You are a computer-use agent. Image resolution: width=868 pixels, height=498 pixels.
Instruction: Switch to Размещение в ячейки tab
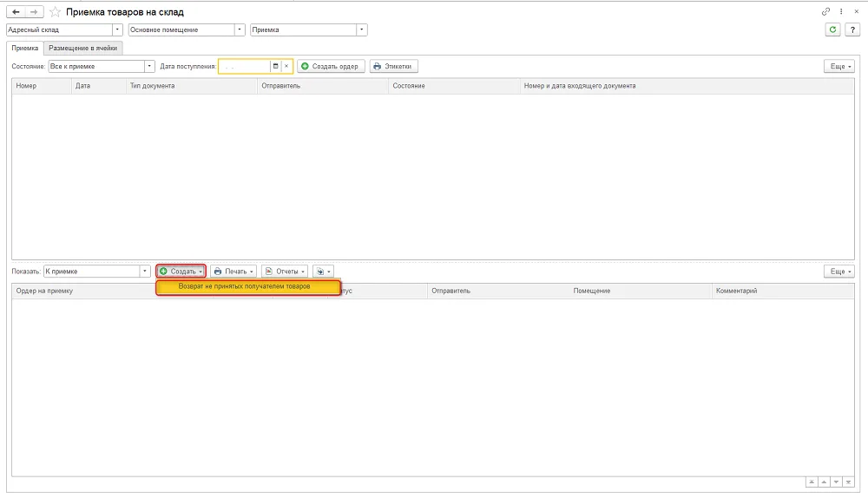[x=83, y=48]
